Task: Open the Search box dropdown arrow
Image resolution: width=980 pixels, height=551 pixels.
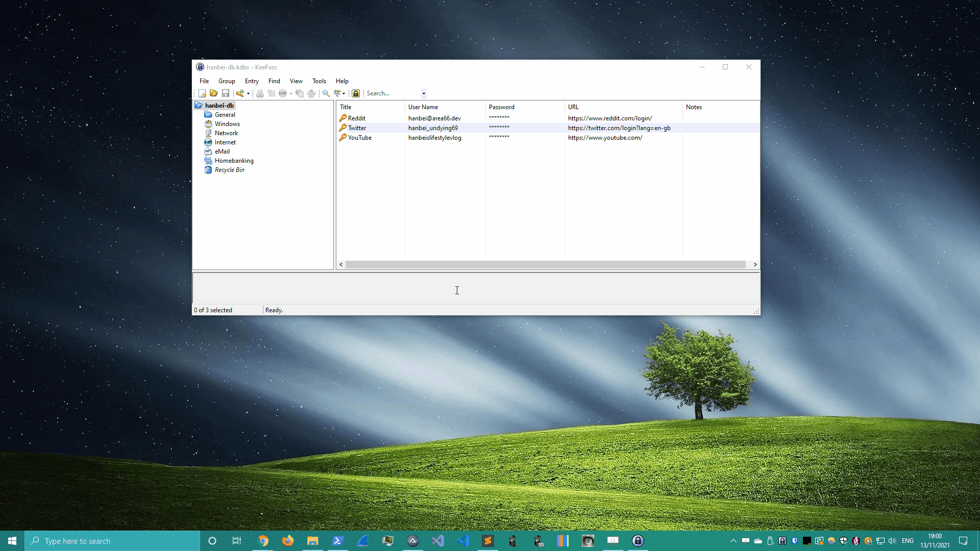Action: (424, 93)
